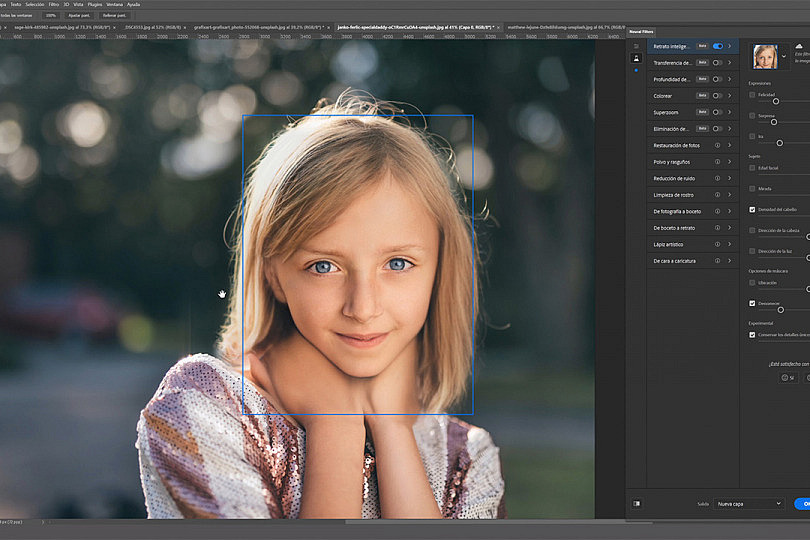Adjust the Sorpresa slider handle
This screenshot has height=540, width=810.
click(x=774, y=122)
